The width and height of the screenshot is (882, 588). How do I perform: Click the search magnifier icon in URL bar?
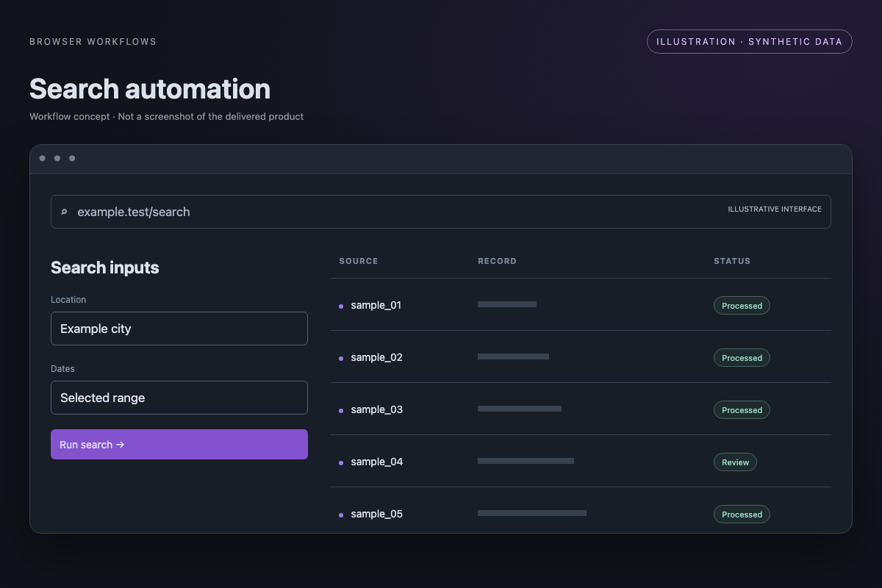(64, 212)
